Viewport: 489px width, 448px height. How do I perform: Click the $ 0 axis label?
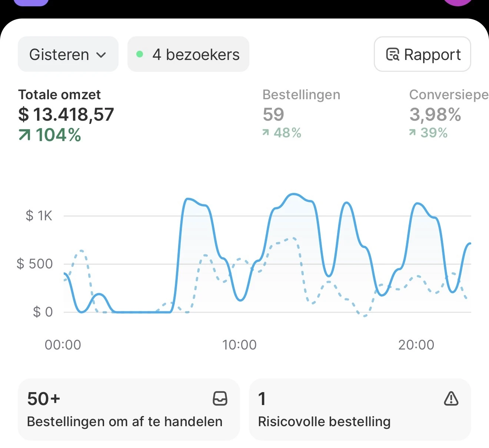43,312
